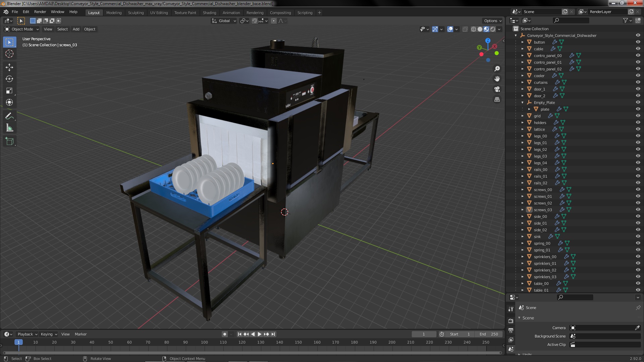This screenshot has height=362, width=644.
Task: Activate the Rotate tool
Action: [x=9, y=79]
